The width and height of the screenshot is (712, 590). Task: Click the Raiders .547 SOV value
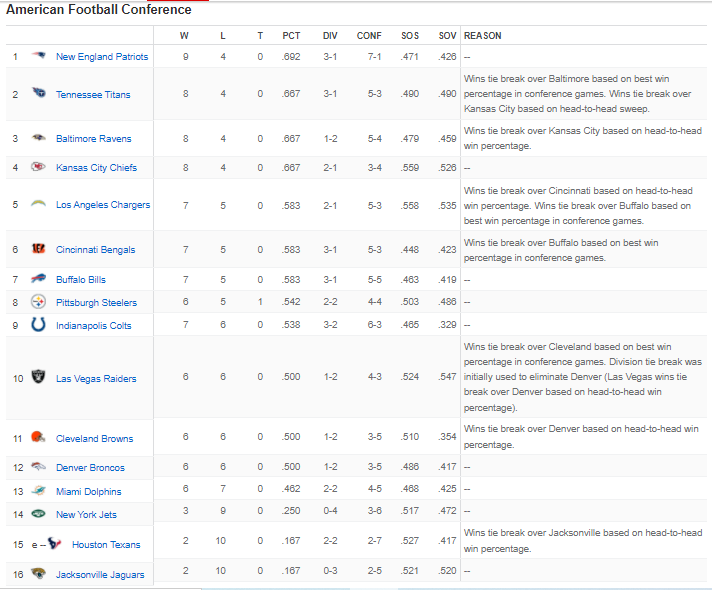click(447, 377)
